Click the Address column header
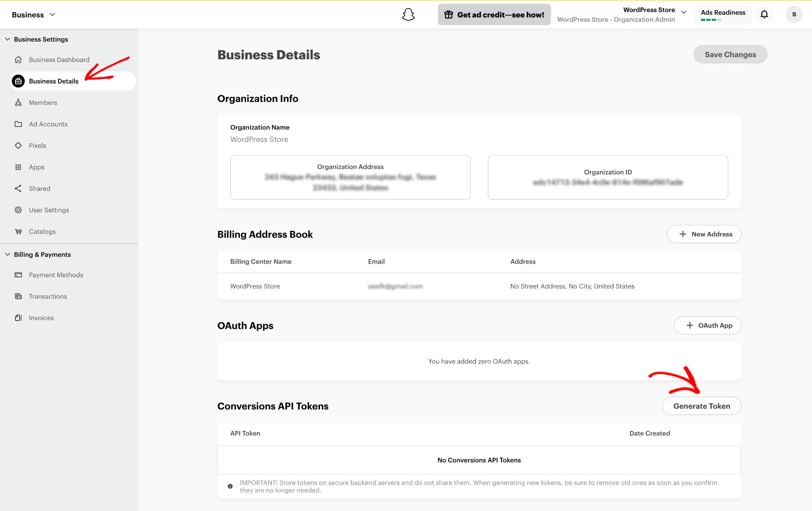This screenshot has width=812, height=511. coord(523,262)
